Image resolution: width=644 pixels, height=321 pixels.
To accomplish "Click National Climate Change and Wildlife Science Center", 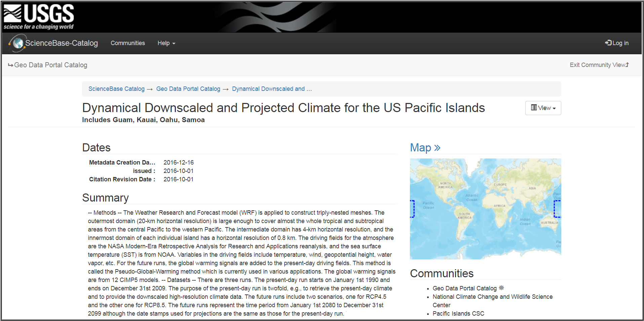I will (x=492, y=297).
